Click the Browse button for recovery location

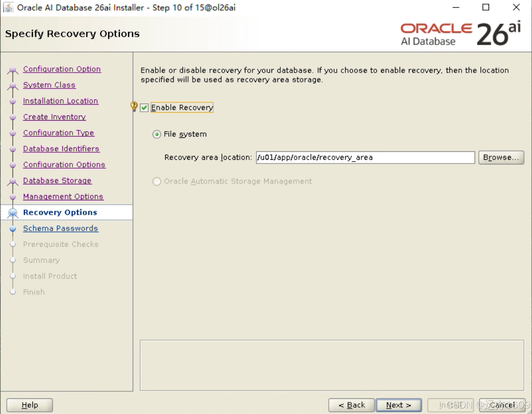501,157
